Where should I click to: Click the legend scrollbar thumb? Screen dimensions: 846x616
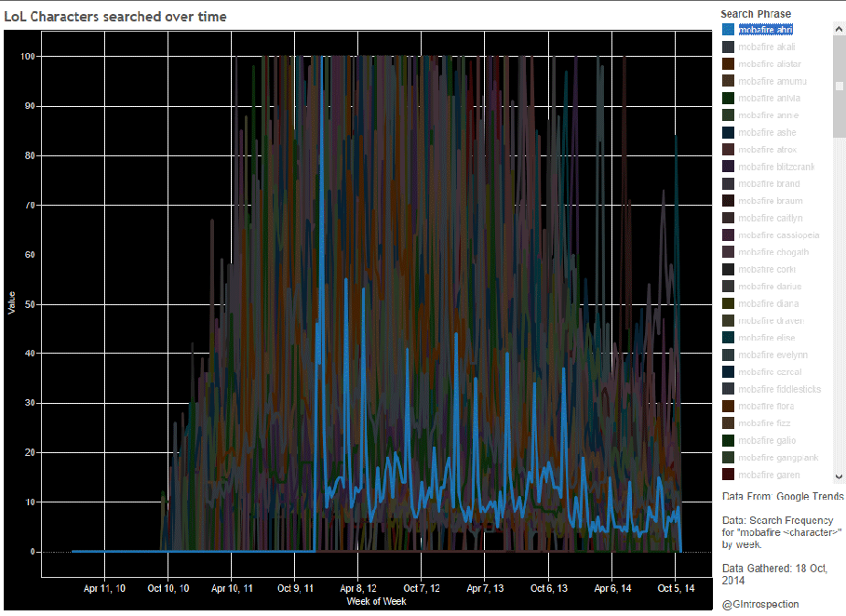[x=839, y=86]
